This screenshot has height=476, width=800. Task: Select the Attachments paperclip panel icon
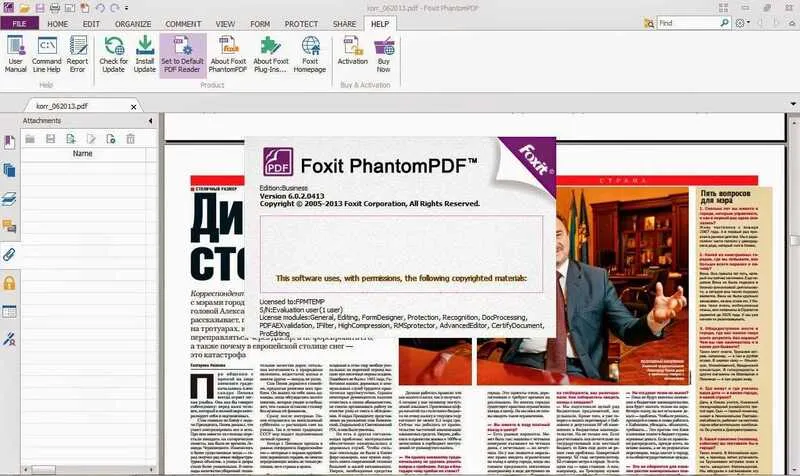9,255
